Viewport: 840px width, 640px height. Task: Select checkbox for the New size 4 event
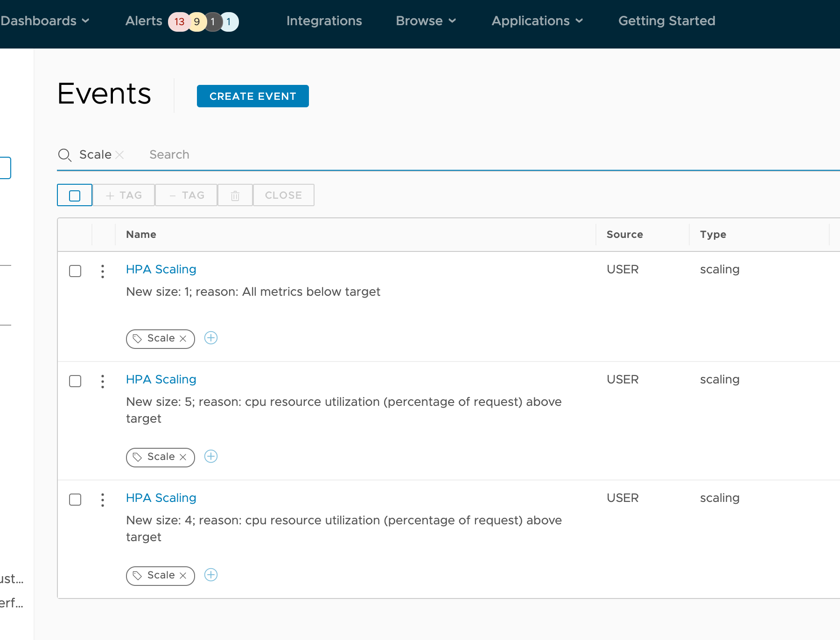[75, 500]
